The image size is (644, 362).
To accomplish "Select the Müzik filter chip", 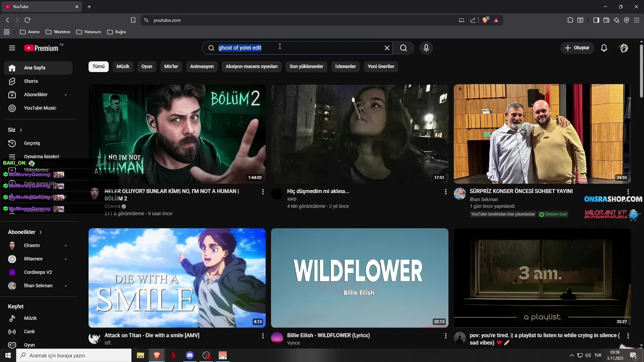I will tap(123, 66).
